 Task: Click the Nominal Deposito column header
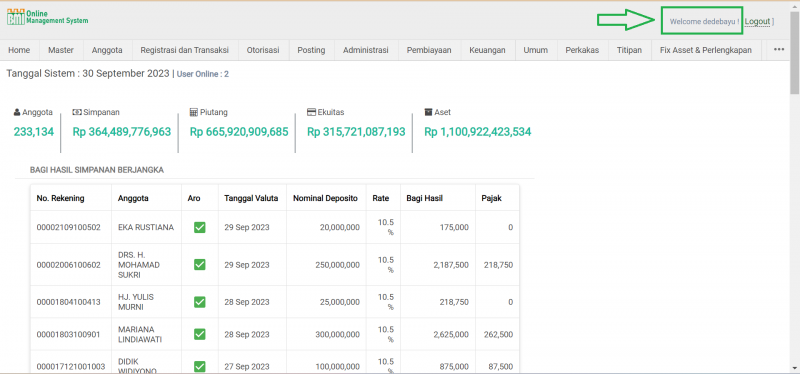tap(326, 198)
